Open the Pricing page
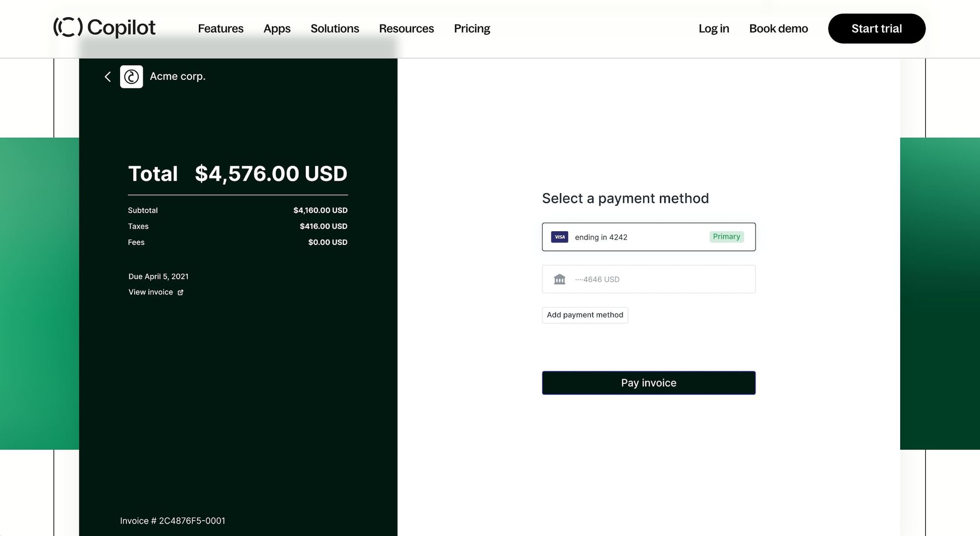The height and width of the screenshot is (536, 980). coord(472,28)
